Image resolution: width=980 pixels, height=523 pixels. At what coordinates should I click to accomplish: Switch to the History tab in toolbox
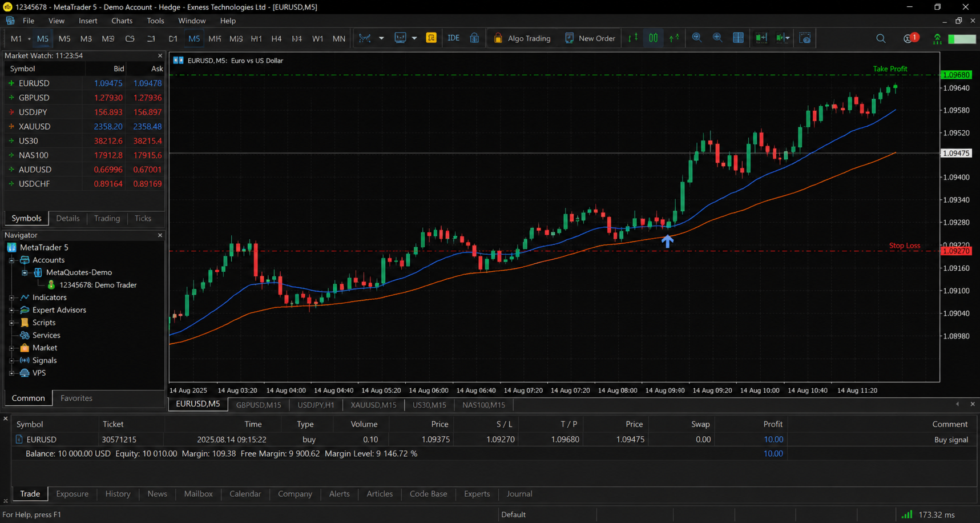pos(118,494)
